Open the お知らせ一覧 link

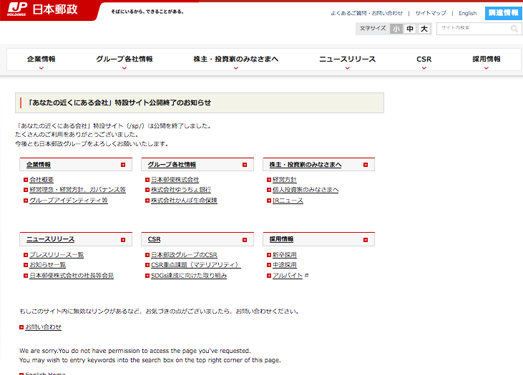tap(47, 265)
